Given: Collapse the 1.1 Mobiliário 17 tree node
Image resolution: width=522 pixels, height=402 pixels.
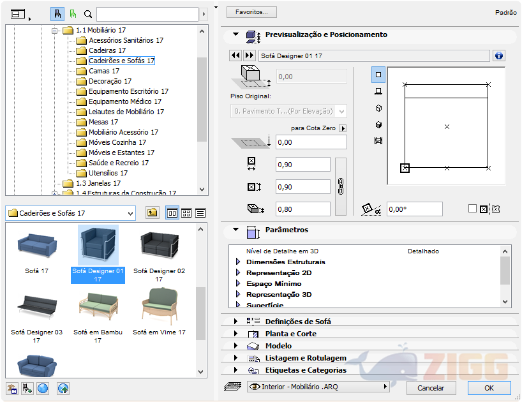Looking at the screenshot, I should point(54,31).
